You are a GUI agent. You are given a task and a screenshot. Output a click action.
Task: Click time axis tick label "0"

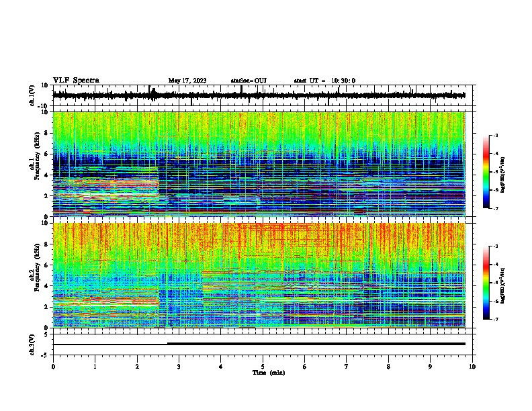pyautogui.click(x=53, y=367)
